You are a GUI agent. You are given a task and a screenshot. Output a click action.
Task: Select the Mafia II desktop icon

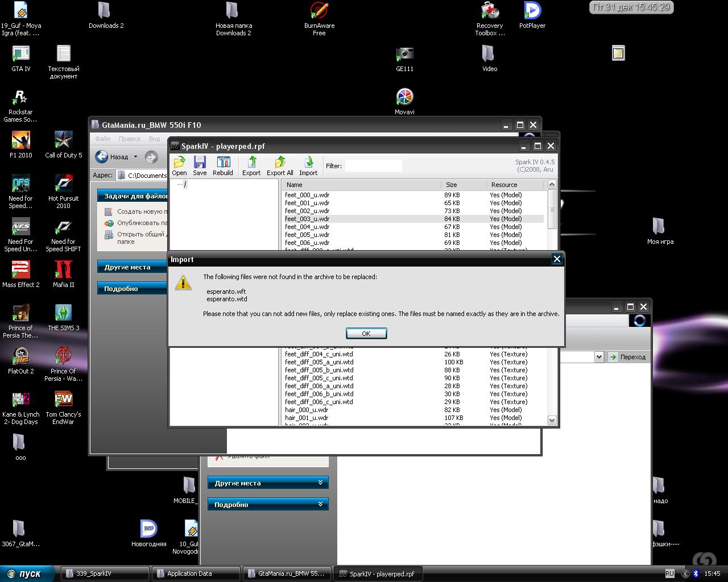[x=64, y=275]
